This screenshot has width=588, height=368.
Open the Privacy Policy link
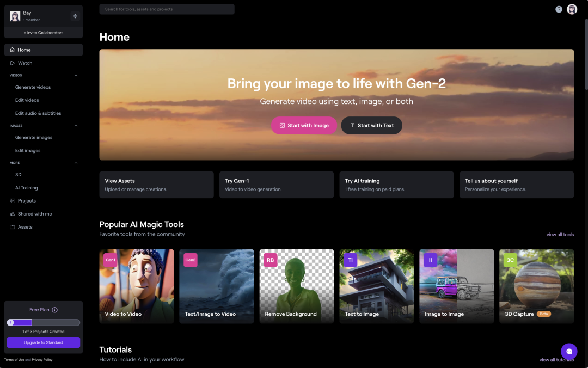(42, 360)
